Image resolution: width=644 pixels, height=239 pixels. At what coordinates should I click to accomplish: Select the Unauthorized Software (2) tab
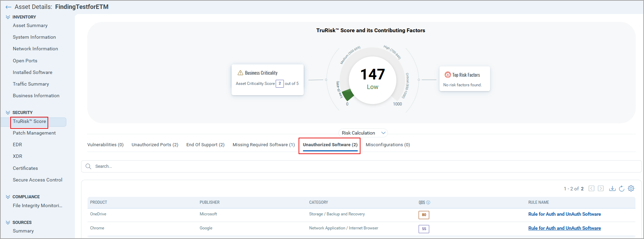coord(330,145)
